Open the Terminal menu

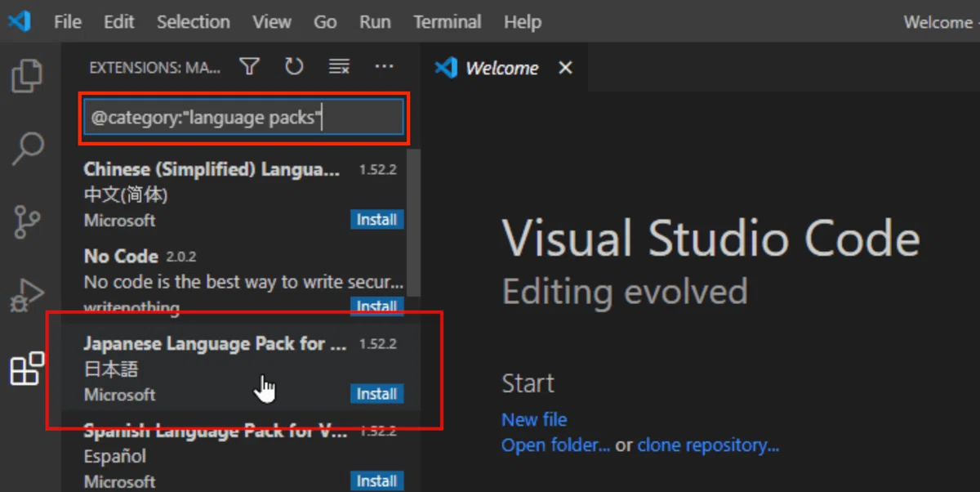[449, 22]
